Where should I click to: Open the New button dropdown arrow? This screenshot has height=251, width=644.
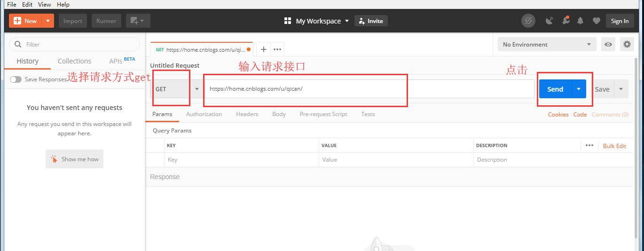tap(48, 21)
